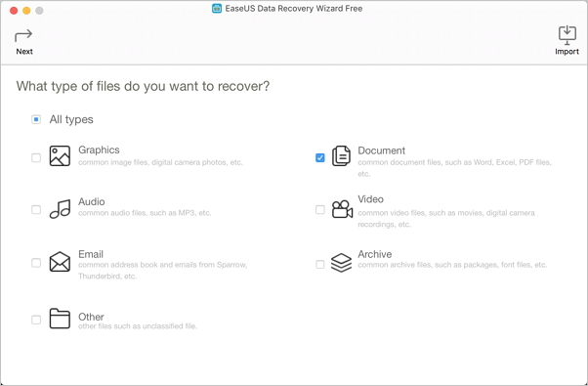Viewport: 588px width, 386px height.
Task: Click the Next arrow icon
Action: (23, 35)
